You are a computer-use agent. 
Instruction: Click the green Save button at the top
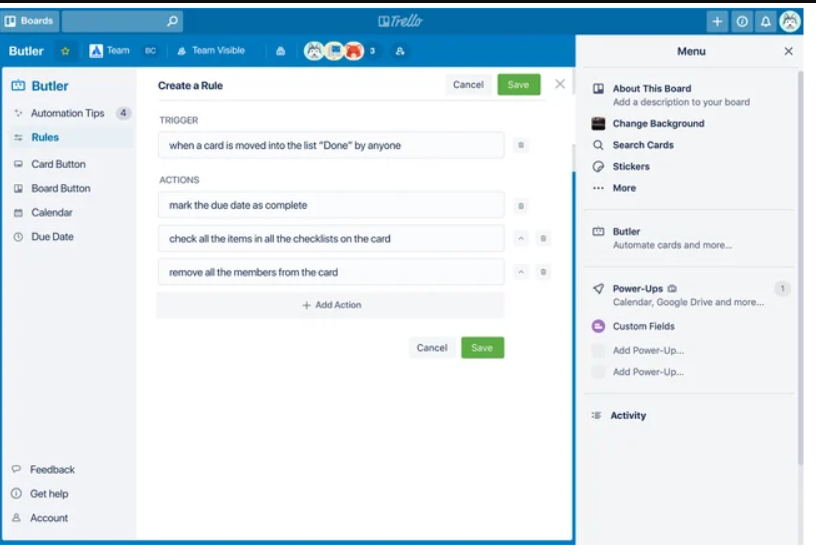point(518,85)
